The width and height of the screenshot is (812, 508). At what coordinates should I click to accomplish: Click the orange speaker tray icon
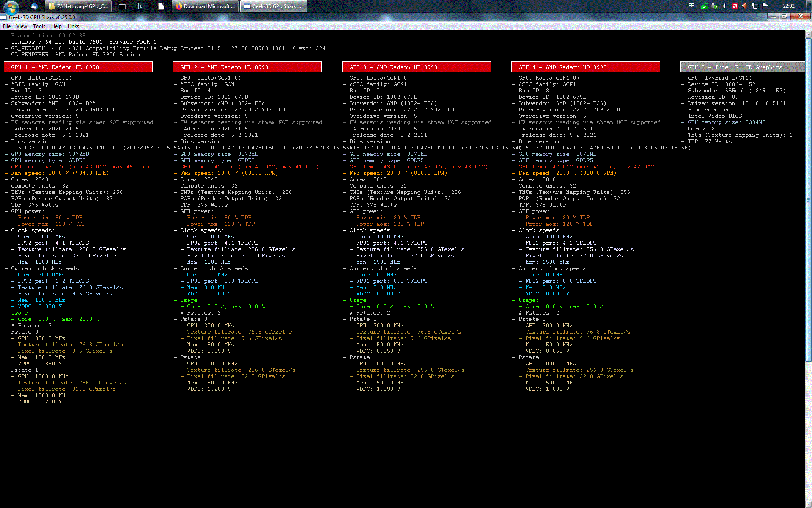pyautogui.click(x=744, y=6)
